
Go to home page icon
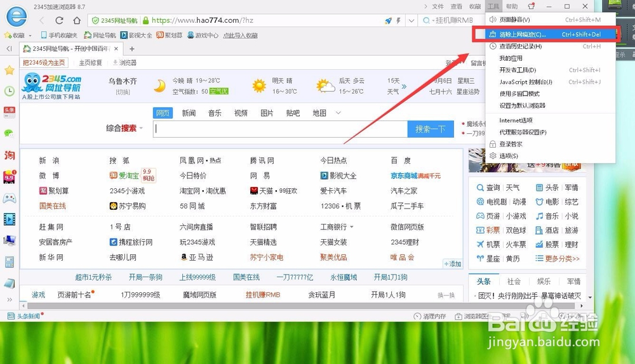(x=77, y=20)
